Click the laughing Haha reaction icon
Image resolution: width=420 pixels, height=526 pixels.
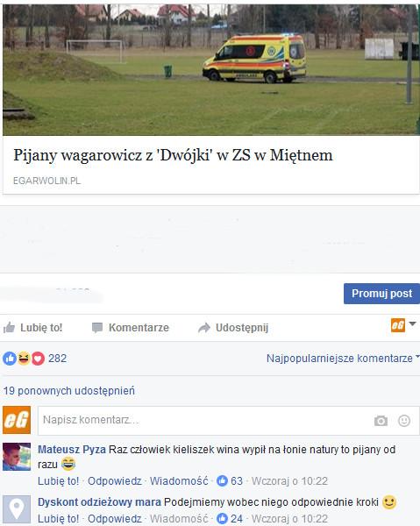pyautogui.click(x=24, y=359)
